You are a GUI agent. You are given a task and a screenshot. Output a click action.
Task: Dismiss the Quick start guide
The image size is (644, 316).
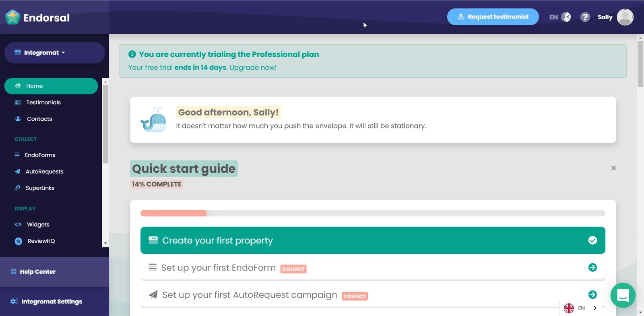(x=613, y=168)
